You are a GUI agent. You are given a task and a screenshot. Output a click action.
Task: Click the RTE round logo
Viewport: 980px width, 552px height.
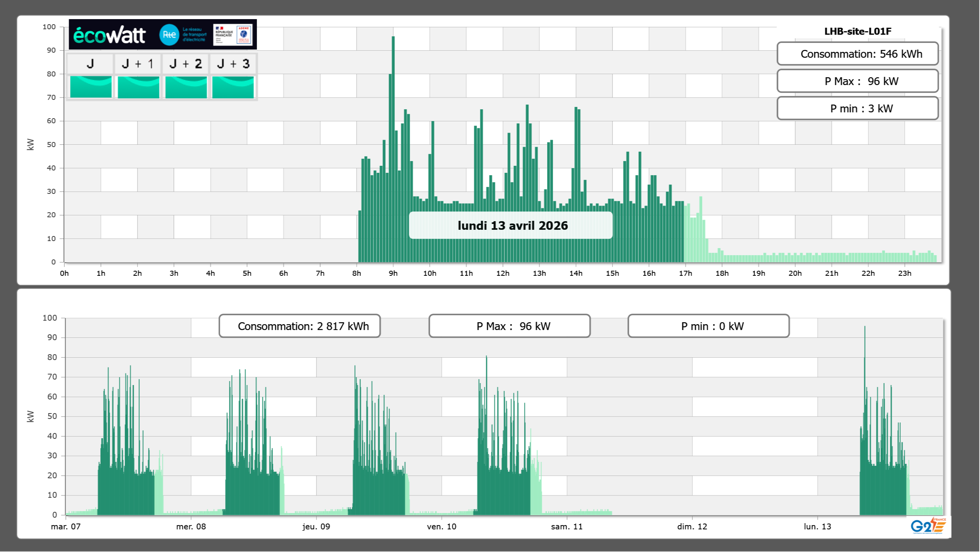(169, 35)
